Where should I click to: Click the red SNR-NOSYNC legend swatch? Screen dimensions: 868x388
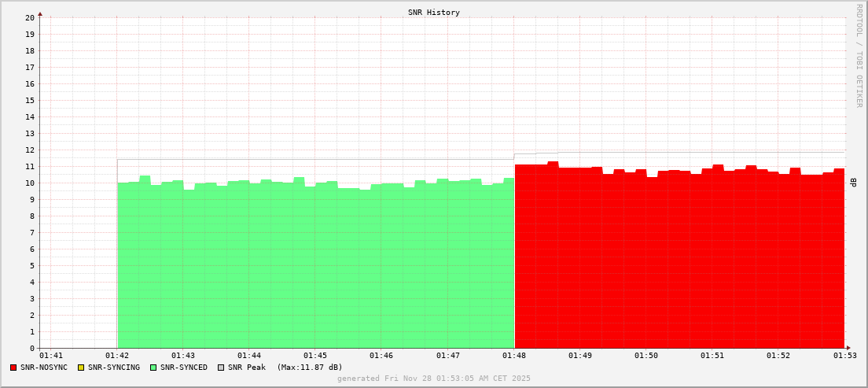[13, 368]
